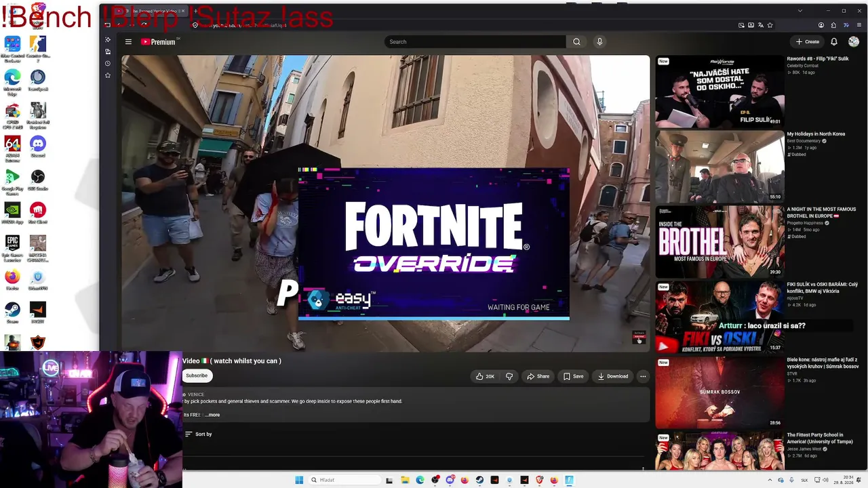
Task: Open the Súmrak Bossov video thumbnail
Action: [719, 392]
